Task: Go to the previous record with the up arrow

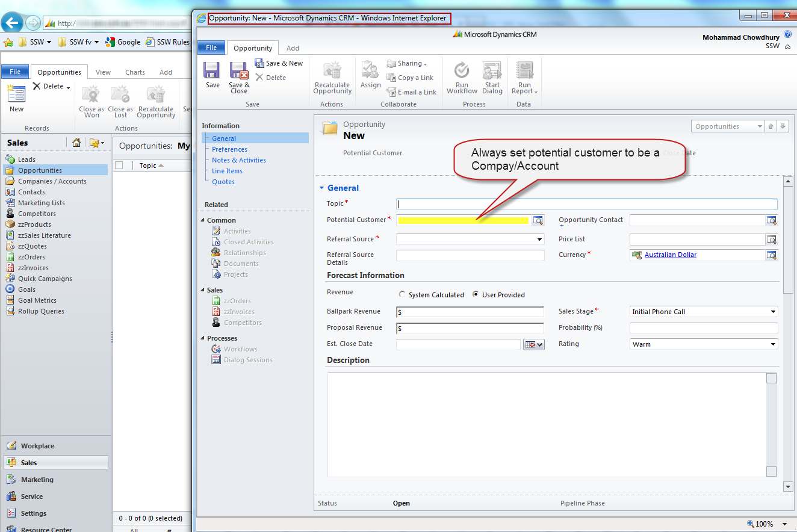Action: (771, 126)
